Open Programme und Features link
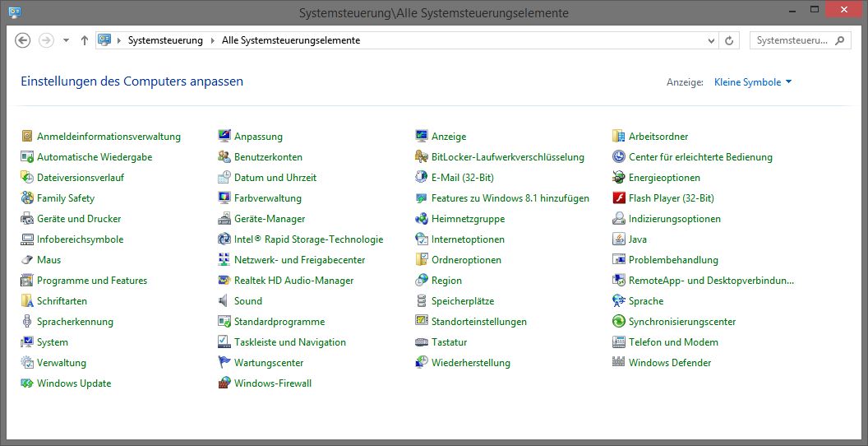 (92, 281)
